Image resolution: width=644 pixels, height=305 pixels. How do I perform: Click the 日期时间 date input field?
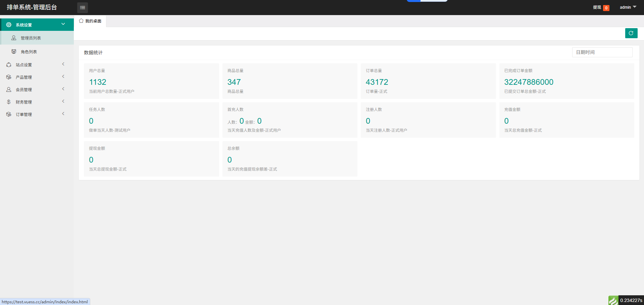pos(602,52)
